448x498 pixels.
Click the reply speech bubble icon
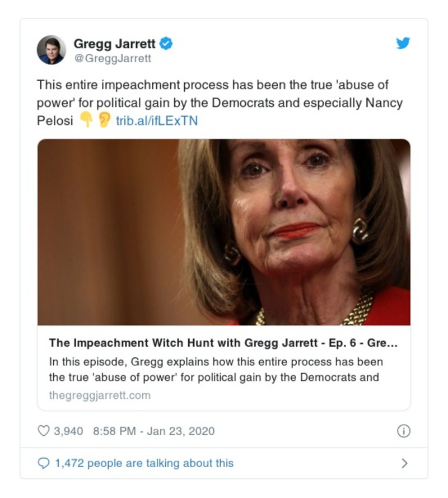[44, 463]
